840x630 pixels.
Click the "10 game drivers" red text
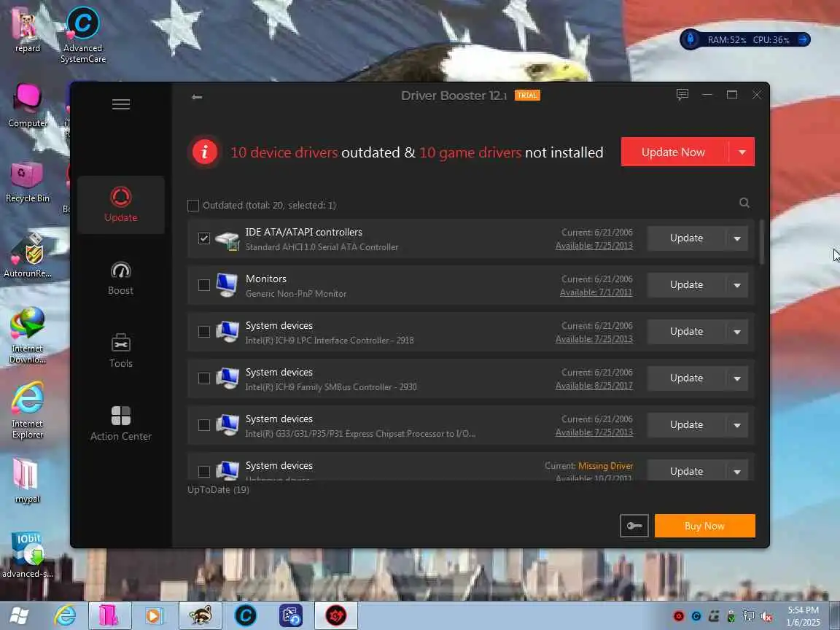point(470,152)
